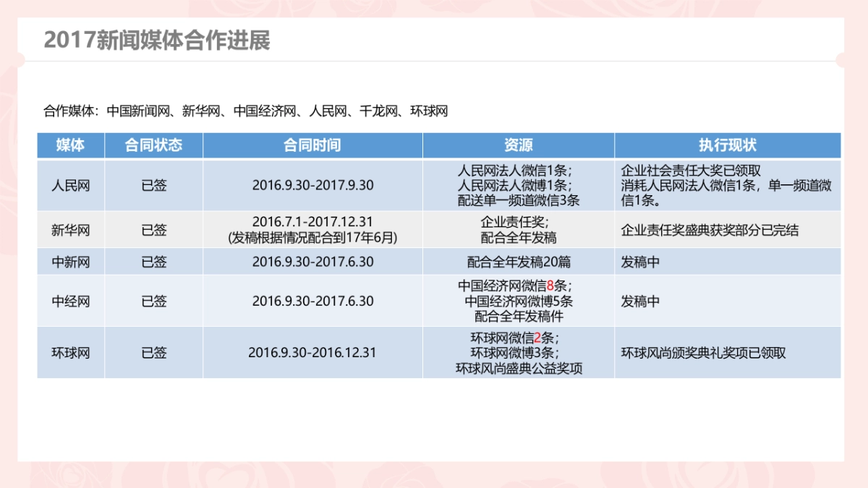This screenshot has height=488, width=868.
Task: Click the 媒体 column header
Action: 71,145
